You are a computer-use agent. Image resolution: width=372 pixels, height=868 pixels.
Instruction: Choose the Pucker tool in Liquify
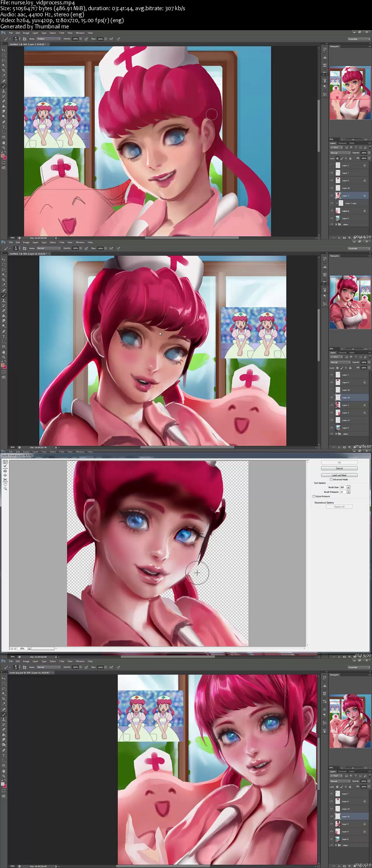(x=5, y=471)
